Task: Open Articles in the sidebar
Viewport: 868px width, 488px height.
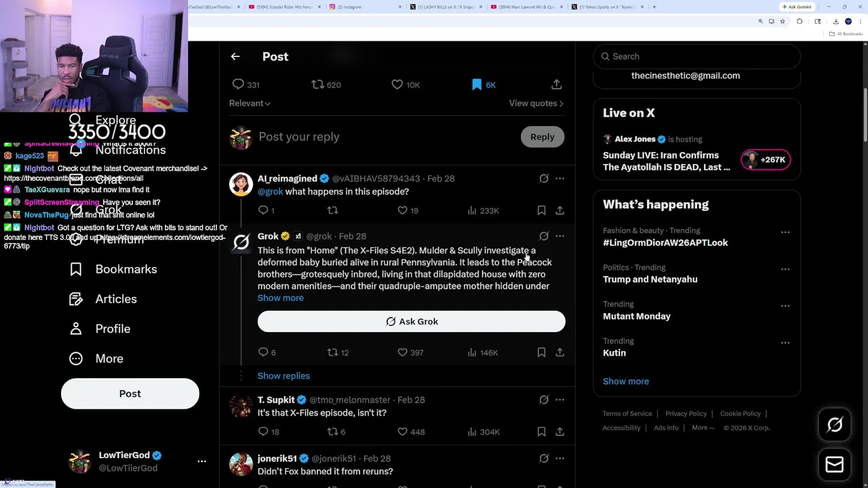Action: tap(103, 299)
